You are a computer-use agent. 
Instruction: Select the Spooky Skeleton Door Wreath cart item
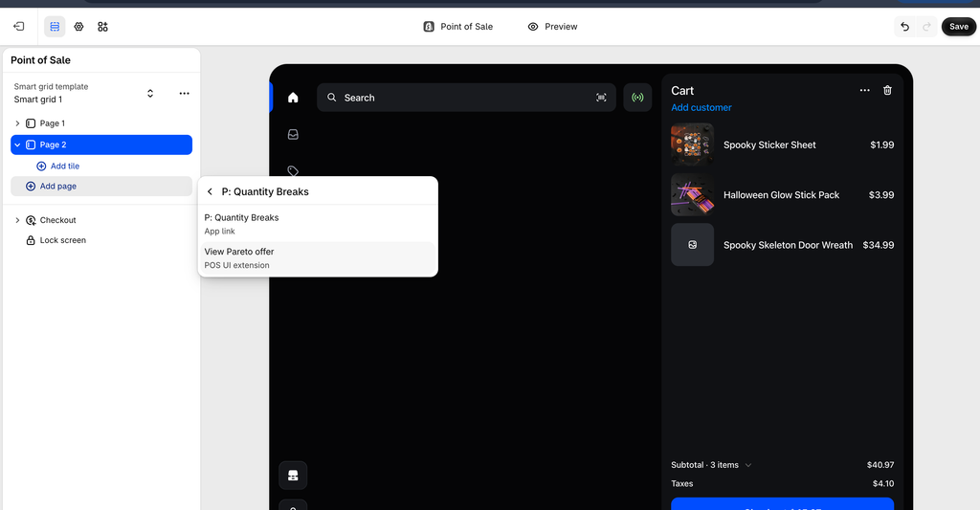[x=783, y=245]
